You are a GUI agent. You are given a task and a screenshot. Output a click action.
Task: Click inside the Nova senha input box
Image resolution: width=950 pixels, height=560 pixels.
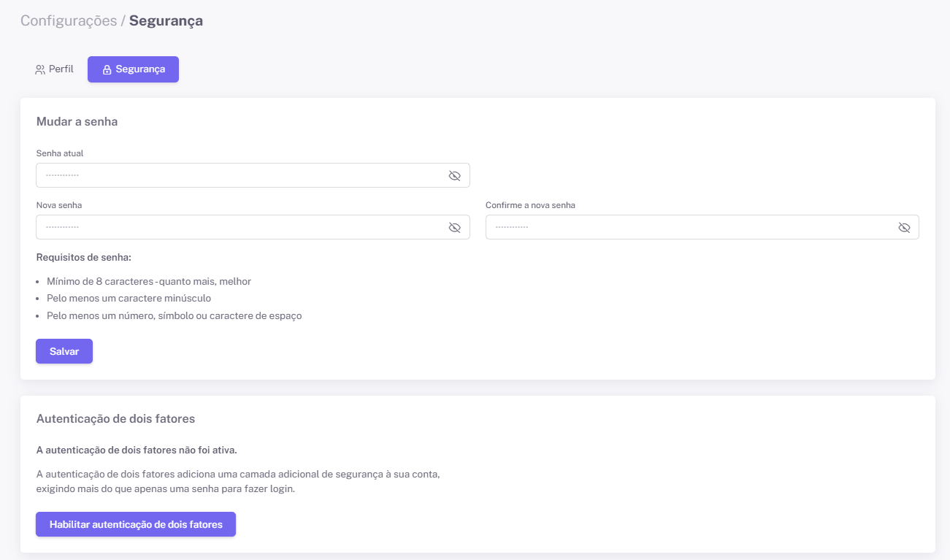click(241, 228)
